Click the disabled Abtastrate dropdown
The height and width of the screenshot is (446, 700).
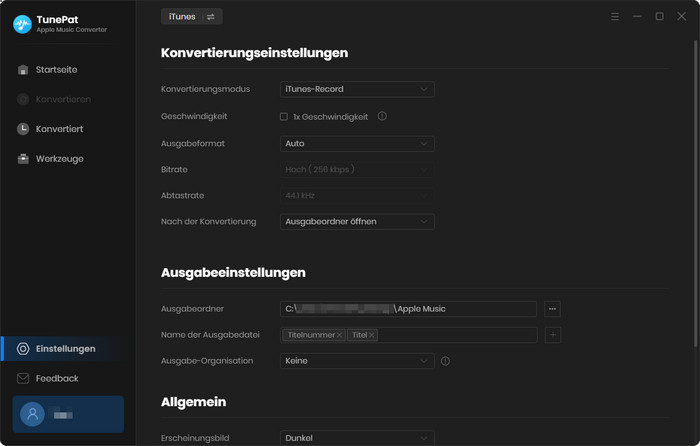(357, 196)
